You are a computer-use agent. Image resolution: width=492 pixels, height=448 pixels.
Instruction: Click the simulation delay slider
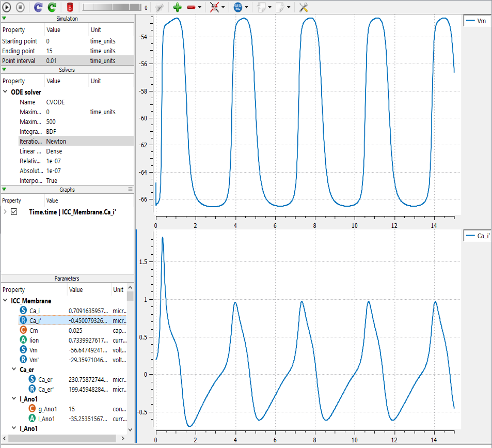pos(112,7)
